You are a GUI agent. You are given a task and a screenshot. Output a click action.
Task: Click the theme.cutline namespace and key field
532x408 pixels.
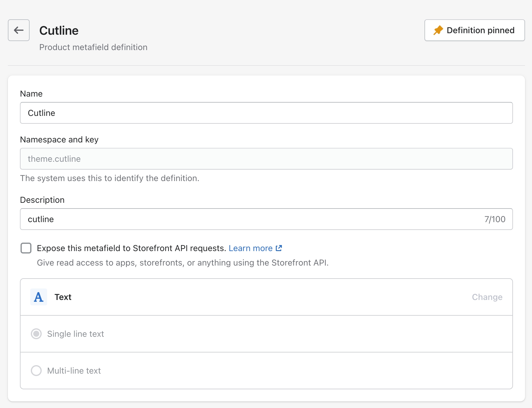coord(266,159)
